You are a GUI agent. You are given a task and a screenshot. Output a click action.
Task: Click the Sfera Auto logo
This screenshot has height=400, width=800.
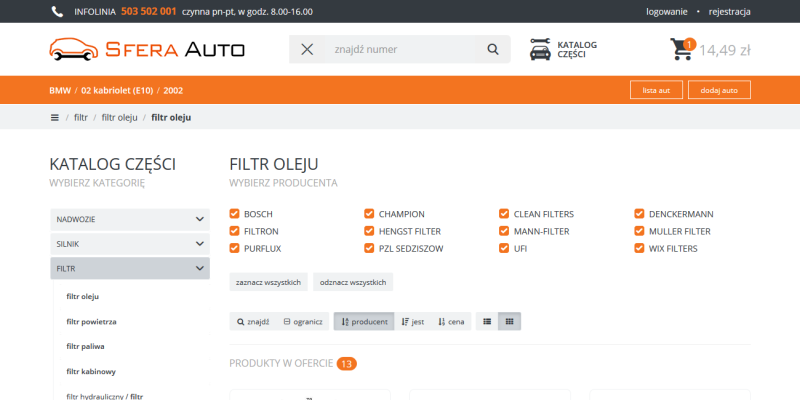[146, 50]
